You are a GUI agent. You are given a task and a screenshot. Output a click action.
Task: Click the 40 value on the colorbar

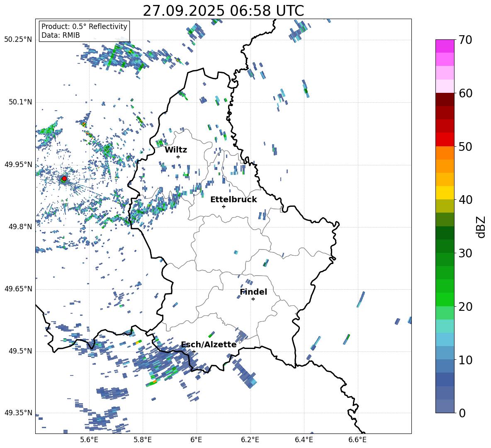[x=466, y=200]
